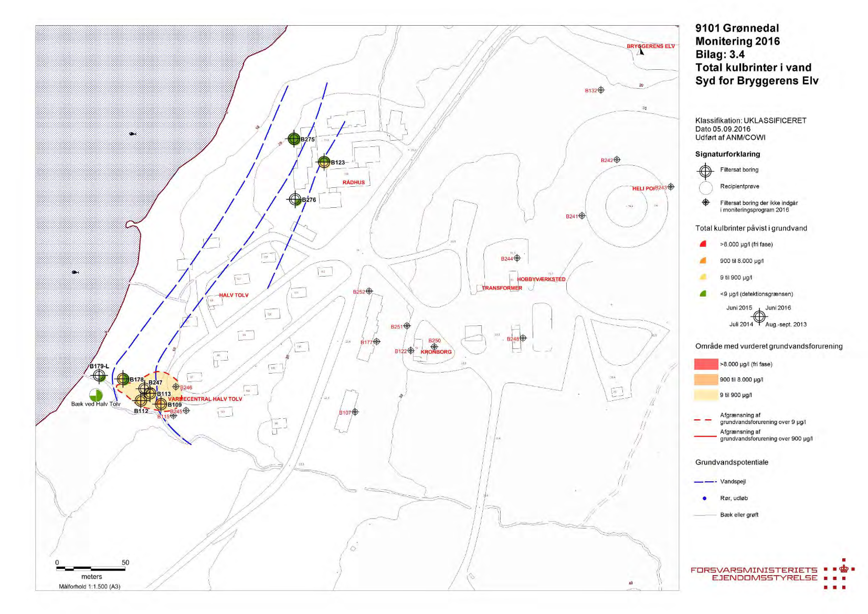Click the yellow 9 til 900 µg/l wedge
The height and width of the screenshot is (614, 868).
point(703,277)
